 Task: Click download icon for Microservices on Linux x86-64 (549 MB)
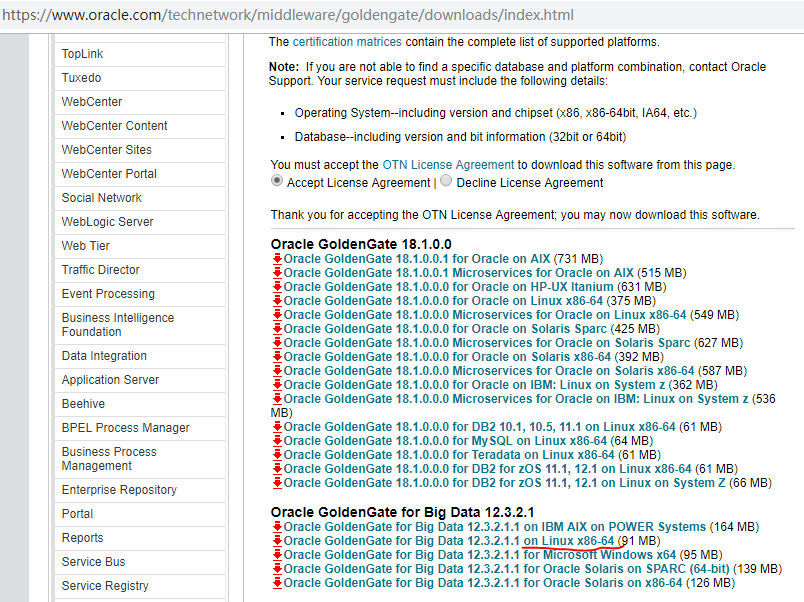(x=277, y=315)
